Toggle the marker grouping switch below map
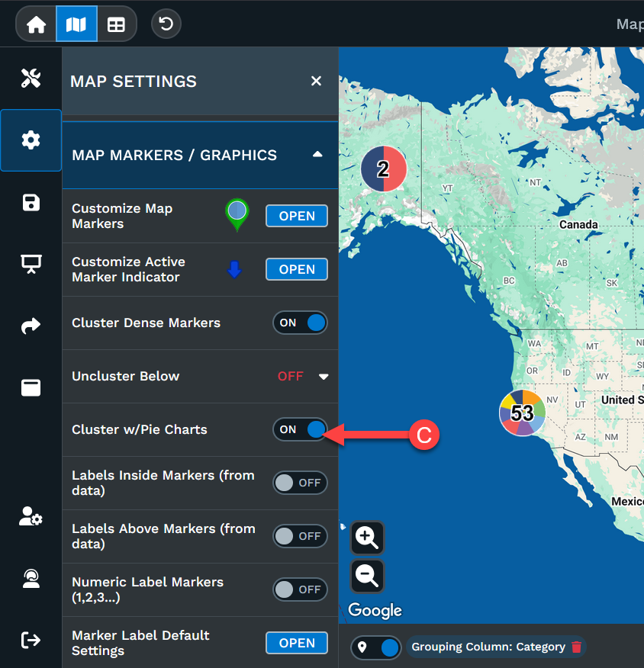This screenshot has height=668, width=644. (376, 647)
